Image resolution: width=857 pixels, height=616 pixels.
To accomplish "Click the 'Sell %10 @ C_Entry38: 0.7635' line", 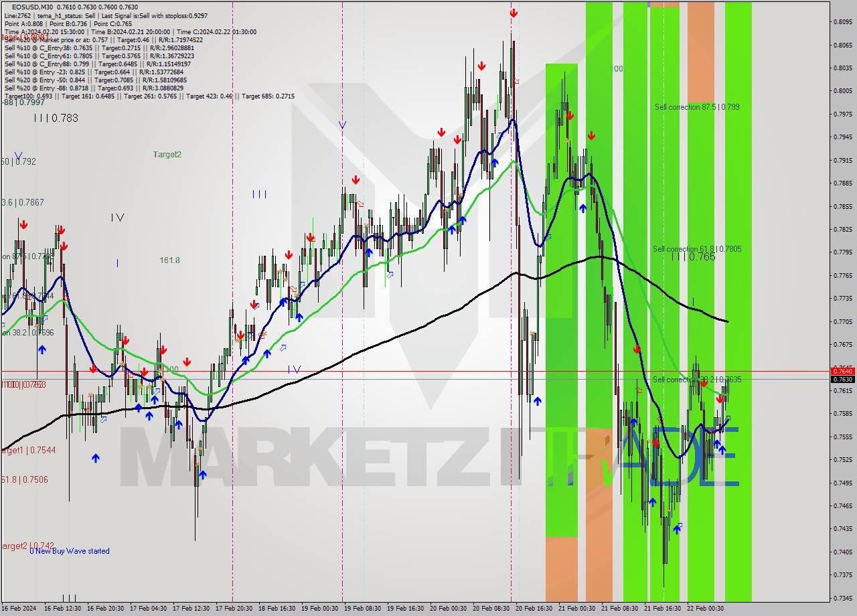I will (x=99, y=48).
